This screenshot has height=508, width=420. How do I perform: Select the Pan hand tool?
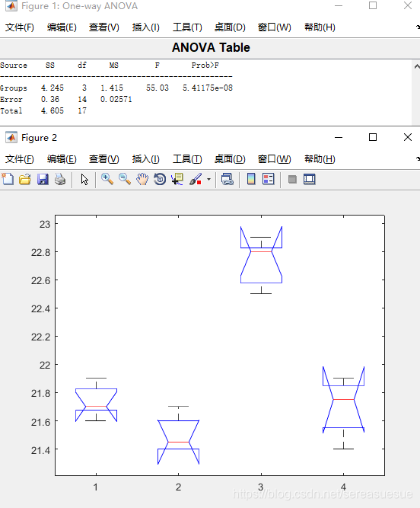[142, 179]
